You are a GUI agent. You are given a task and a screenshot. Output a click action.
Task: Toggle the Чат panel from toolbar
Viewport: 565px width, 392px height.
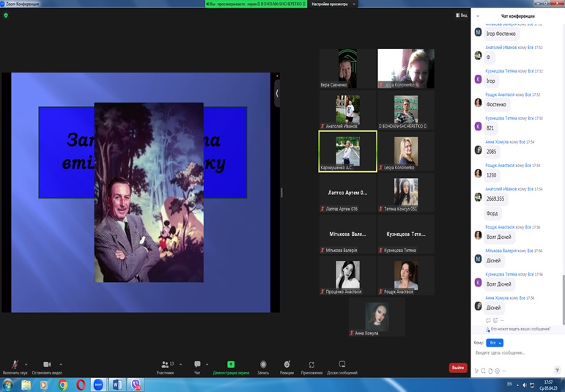(197, 368)
